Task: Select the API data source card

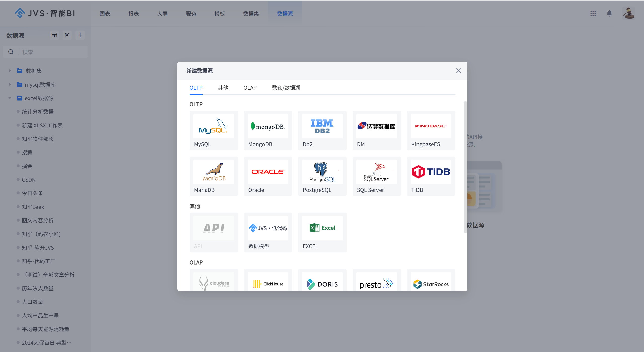Action: pyautogui.click(x=213, y=232)
